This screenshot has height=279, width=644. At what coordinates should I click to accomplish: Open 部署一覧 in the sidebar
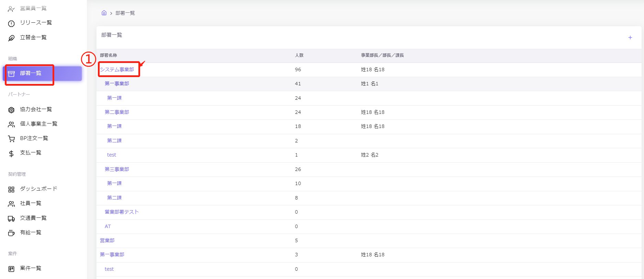pos(31,73)
